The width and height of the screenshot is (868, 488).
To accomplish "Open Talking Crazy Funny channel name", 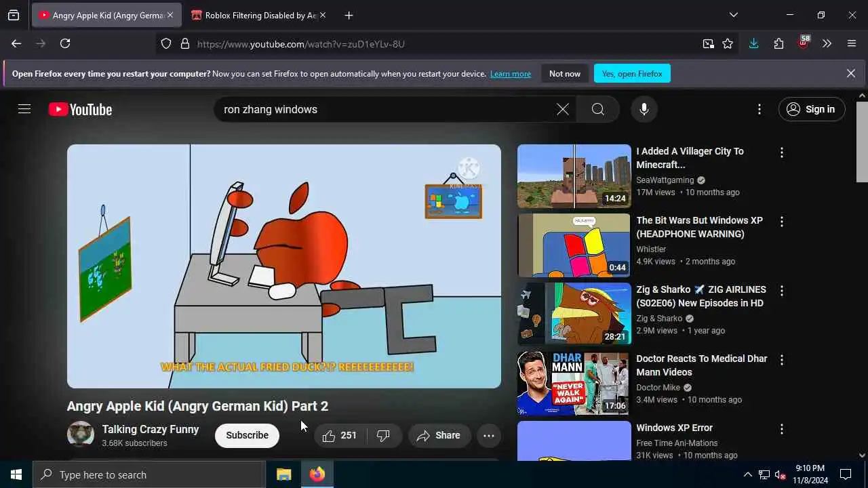I will pyautogui.click(x=151, y=429).
